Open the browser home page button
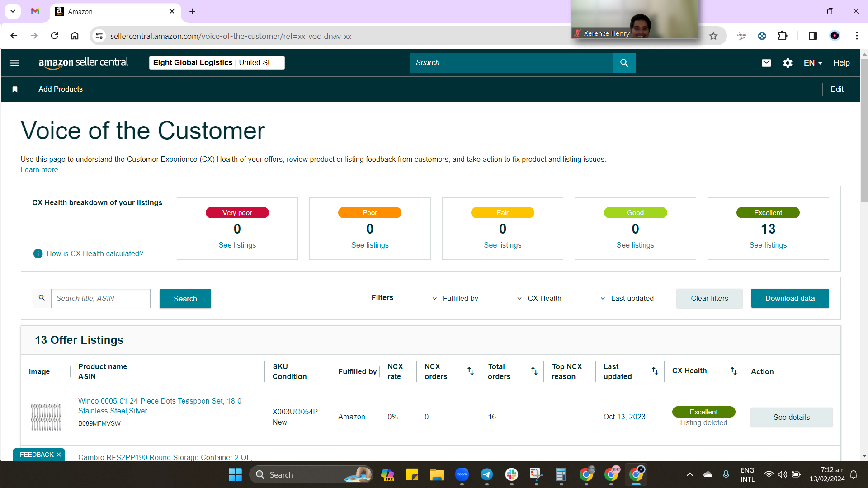The width and height of the screenshot is (868, 488). (75, 36)
